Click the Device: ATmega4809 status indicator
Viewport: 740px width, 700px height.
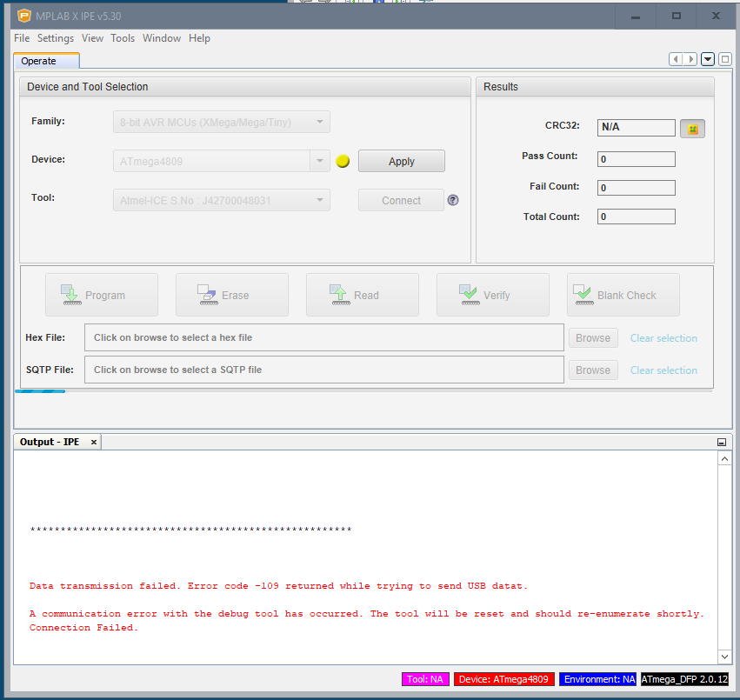pos(503,679)
